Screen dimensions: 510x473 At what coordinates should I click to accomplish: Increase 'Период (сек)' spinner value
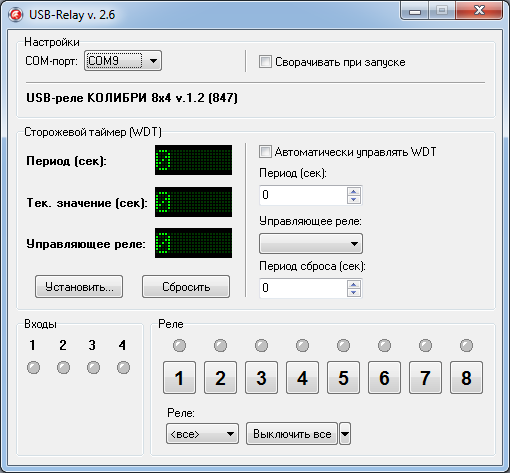[x=354, y=191]
